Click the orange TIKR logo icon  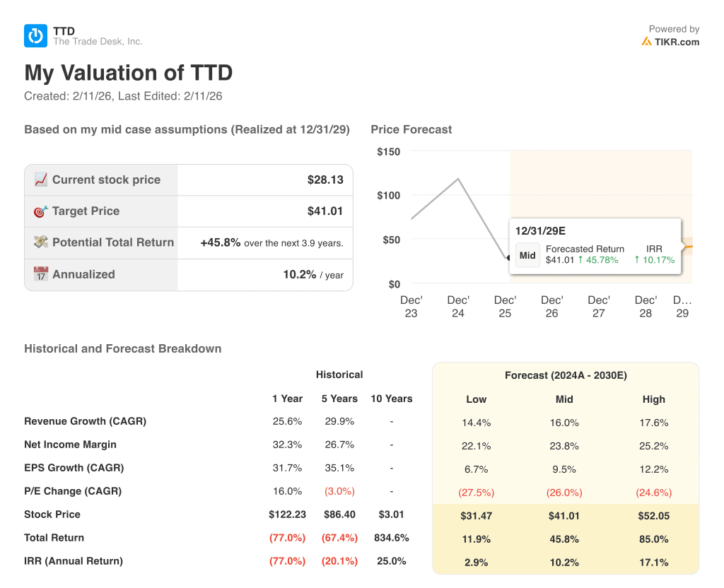tap(647, 42)
